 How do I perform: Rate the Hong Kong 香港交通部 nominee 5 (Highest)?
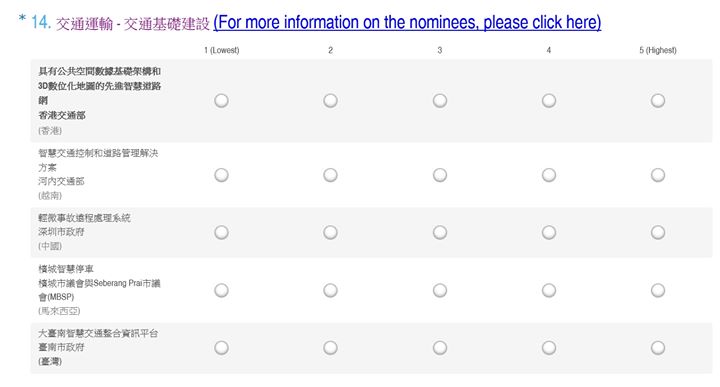pos(658,101)
